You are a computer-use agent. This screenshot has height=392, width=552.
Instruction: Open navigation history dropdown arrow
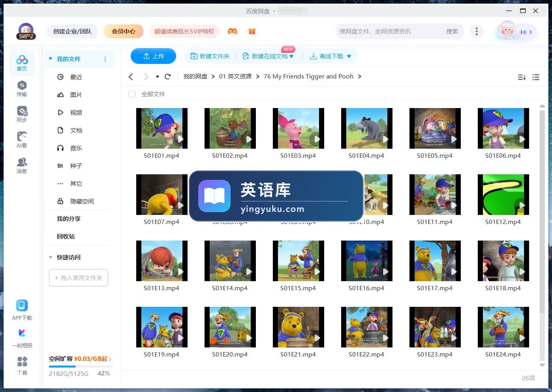tap(158, 77)
